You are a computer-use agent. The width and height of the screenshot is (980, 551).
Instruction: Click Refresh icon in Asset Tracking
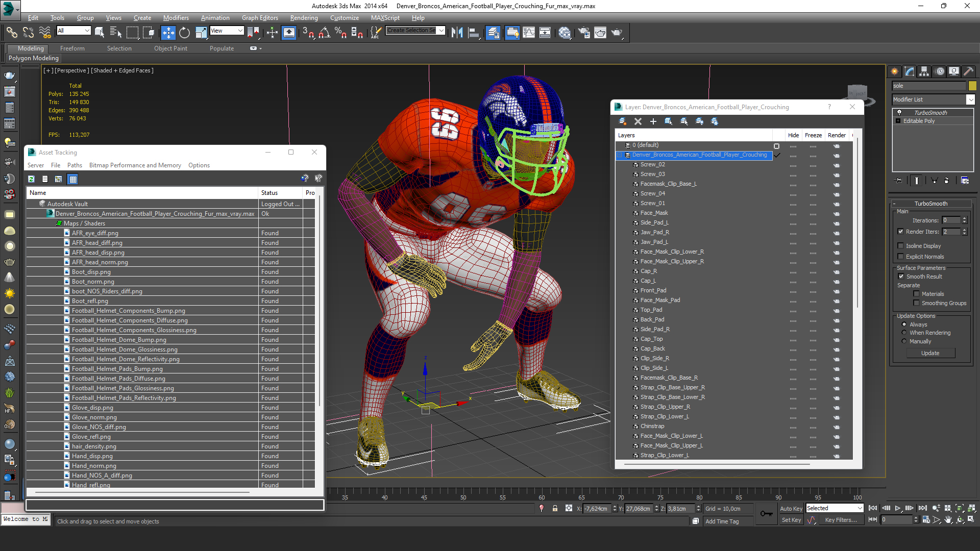click(x=31, y=179)
